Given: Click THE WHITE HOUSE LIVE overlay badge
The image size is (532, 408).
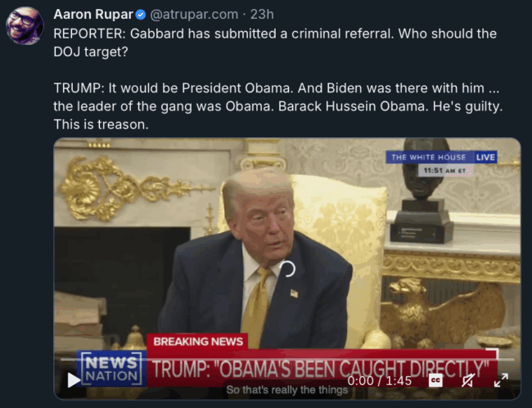Looking at the screenshot, I should pyautogui.click(x=441, y=157).
